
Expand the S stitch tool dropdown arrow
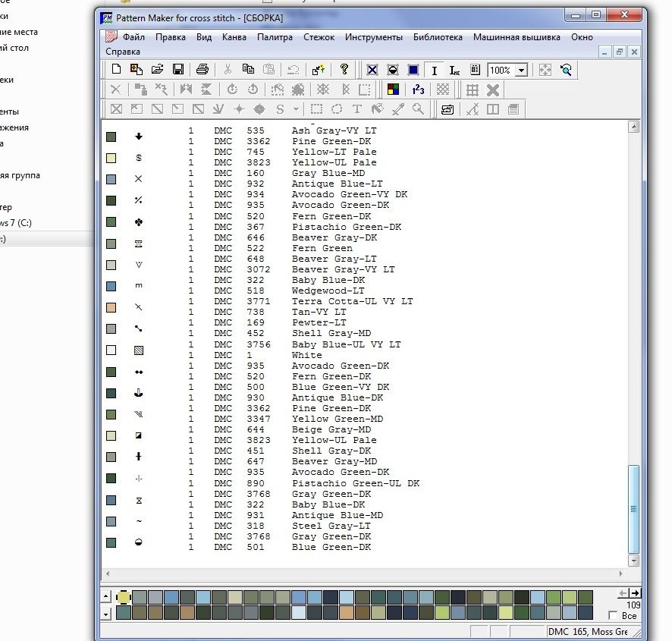(x=296, y=109)
